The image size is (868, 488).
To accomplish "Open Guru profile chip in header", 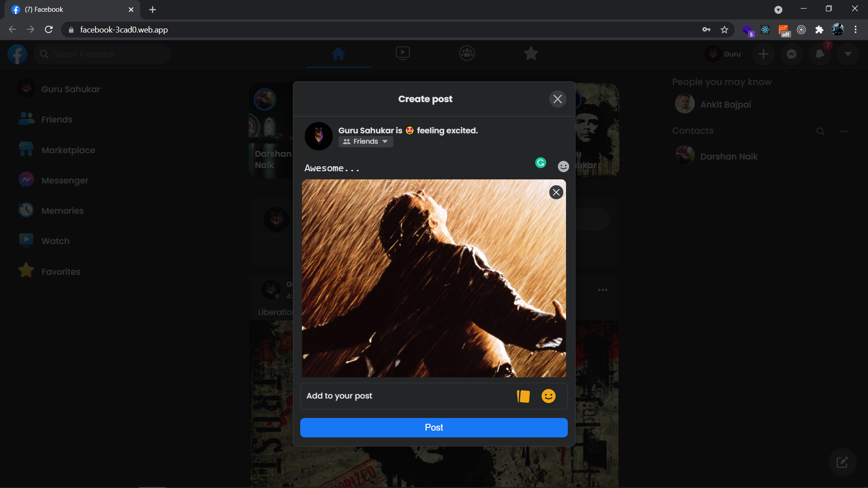I will [x=724, y=54].
